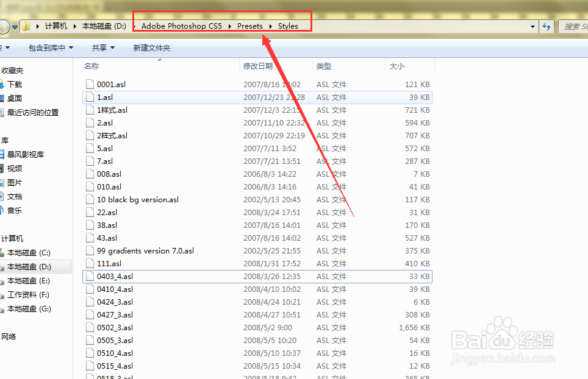Click the Styles segment of the path
The height and width of the screenshot is (379, 588).
pyautogui.click(x=288, y=26)
